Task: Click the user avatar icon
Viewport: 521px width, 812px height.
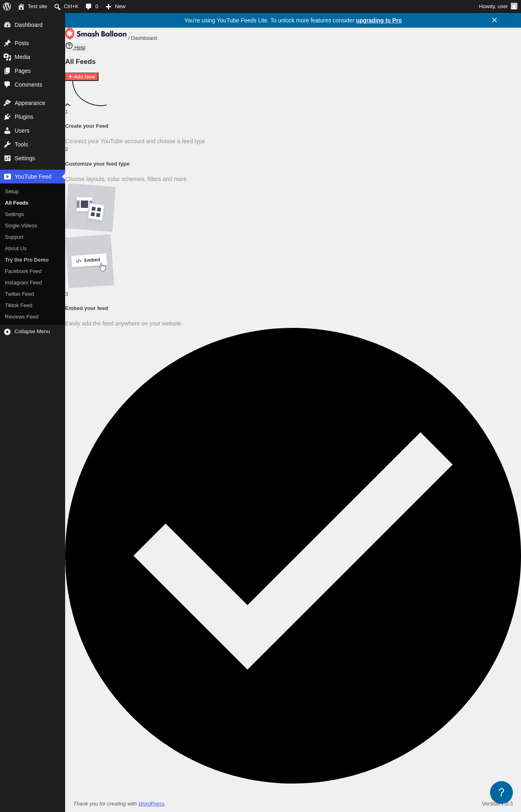Action: point(514,7)
